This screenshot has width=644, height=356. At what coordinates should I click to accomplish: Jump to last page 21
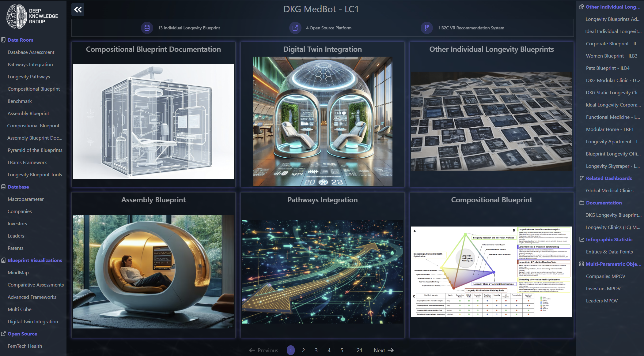359,350
